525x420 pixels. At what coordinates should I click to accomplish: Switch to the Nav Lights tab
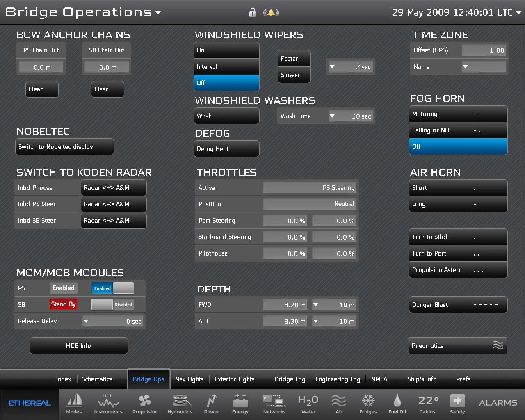pyautogui.click(x=189, y=379)
